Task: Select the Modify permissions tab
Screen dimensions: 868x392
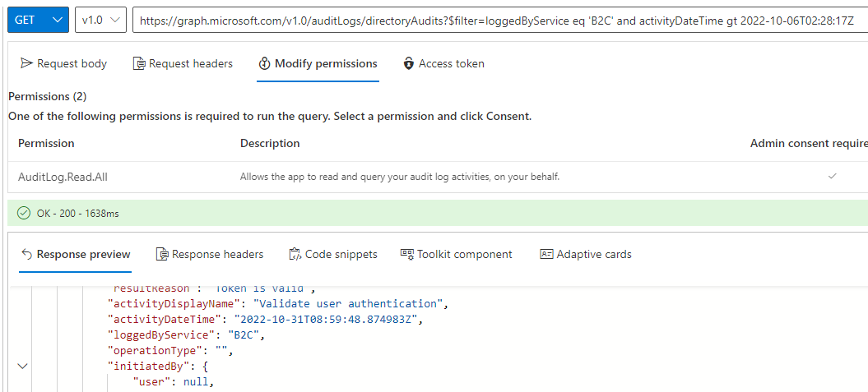Action: pyautogui.click(x=318, y=63)
